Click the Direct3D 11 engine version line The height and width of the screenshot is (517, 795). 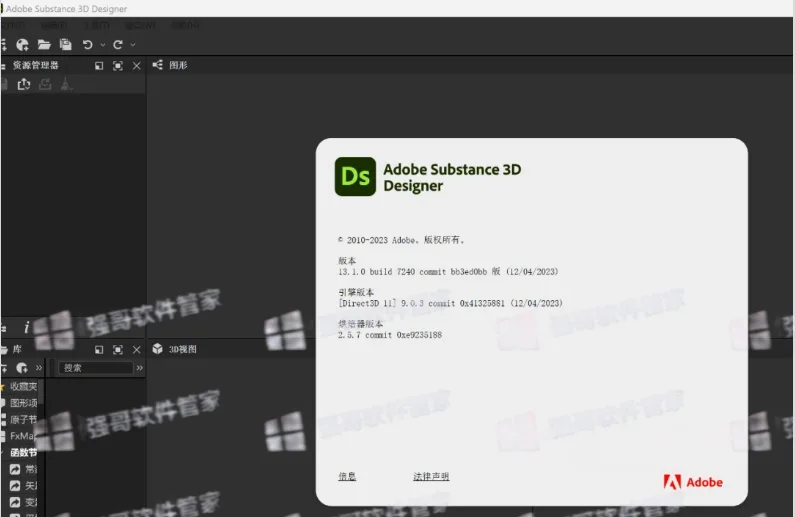(450, 303)
